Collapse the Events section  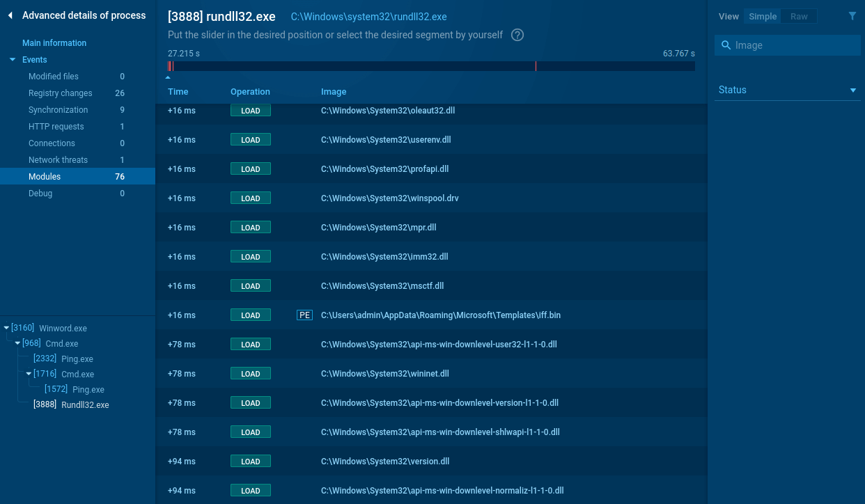13,60
